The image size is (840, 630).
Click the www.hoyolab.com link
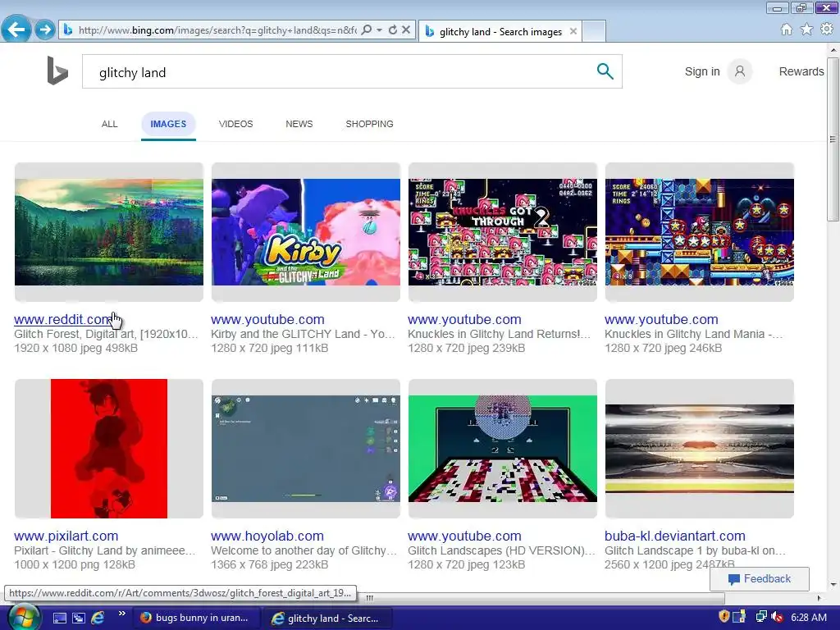click(267, 536)
